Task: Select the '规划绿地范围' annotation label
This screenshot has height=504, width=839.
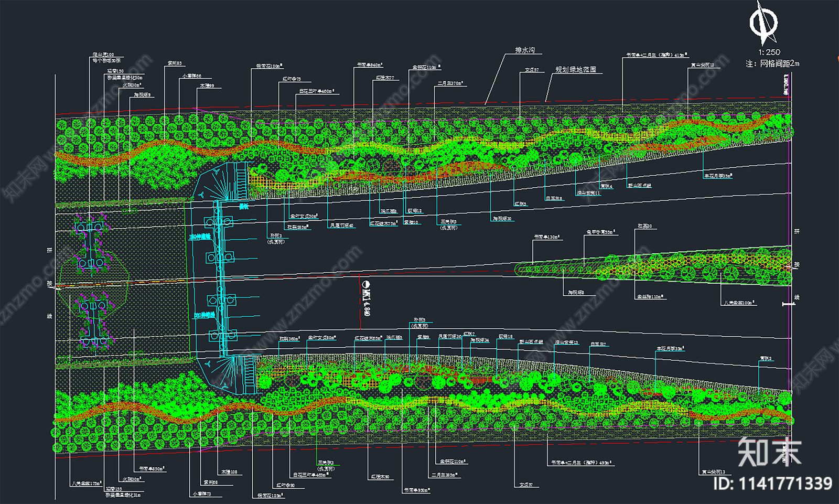Action: (x=576, y=69)
